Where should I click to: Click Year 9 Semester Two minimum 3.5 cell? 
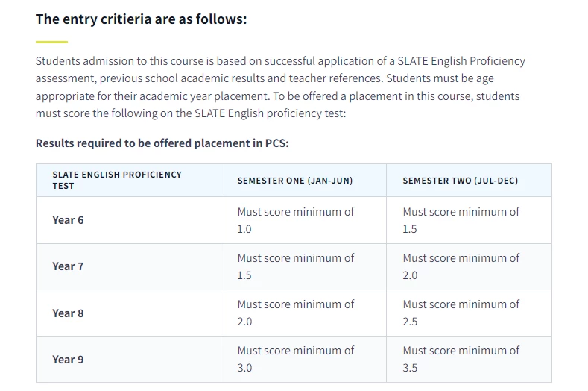pyautogui.click(x=469, y=359)
